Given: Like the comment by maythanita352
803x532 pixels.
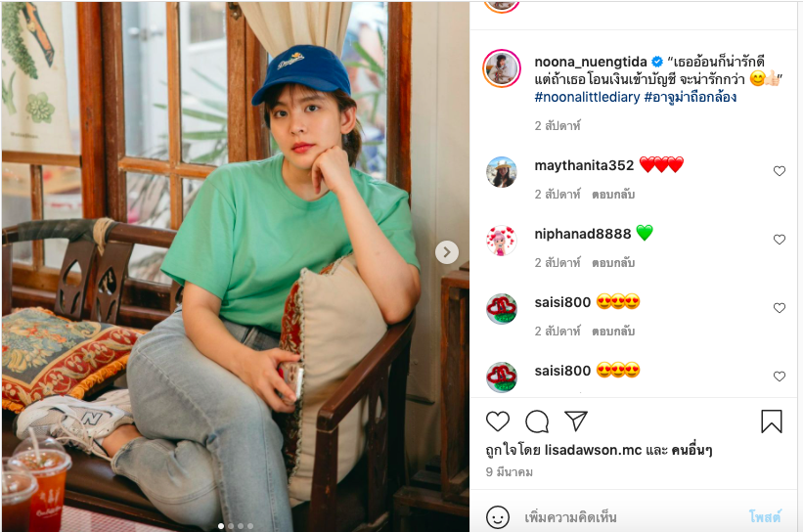Looking at the screenshot, I should click(780, 171).
